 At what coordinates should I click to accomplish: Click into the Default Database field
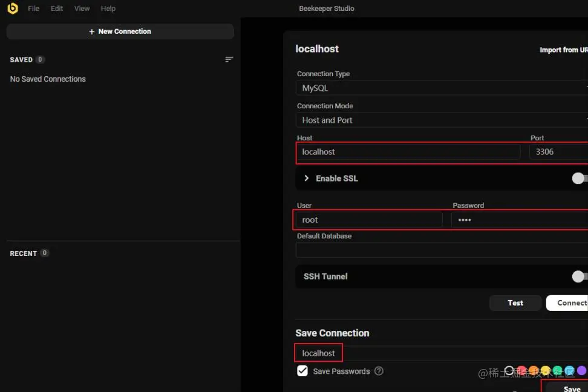pos(442,250)
